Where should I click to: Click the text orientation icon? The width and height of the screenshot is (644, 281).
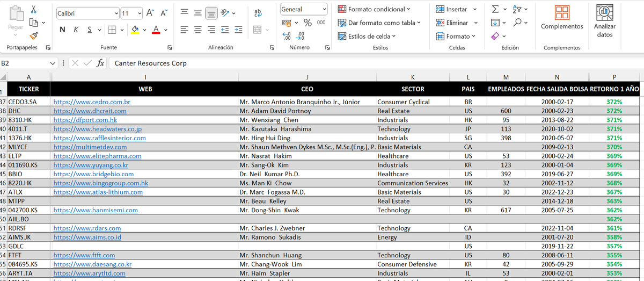pyautogui.click(x=225, y=13)
